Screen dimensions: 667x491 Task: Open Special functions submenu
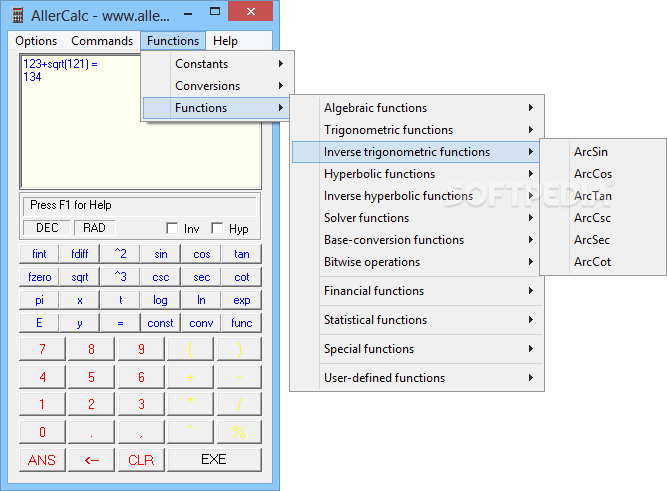(416, 349)
